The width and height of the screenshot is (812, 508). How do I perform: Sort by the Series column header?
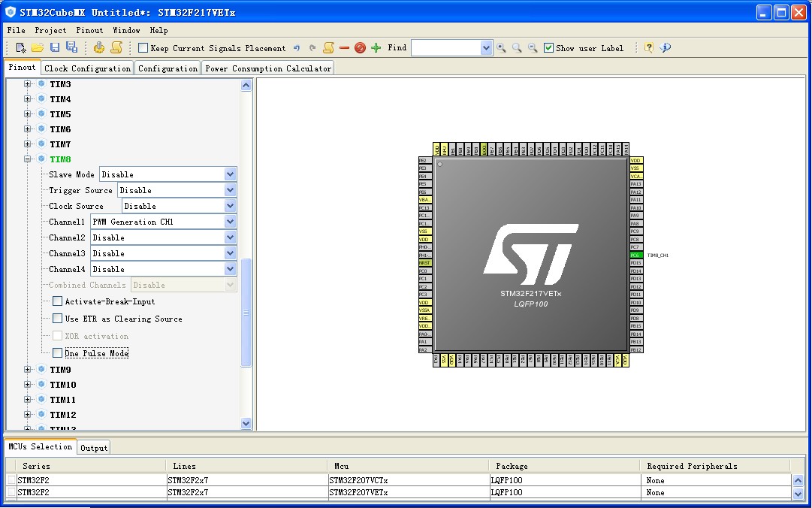91,465
